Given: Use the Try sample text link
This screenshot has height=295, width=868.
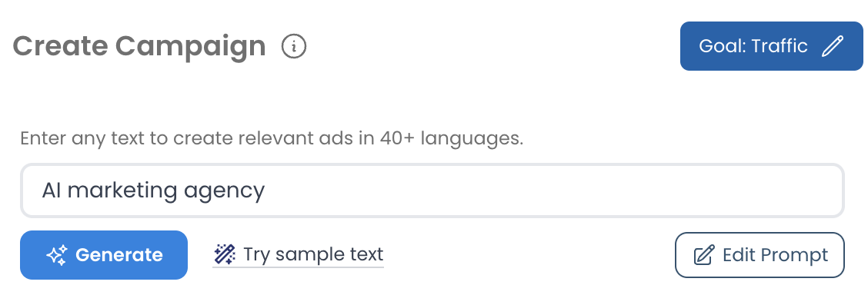Looking at the screenshot, I should point(298,255).
